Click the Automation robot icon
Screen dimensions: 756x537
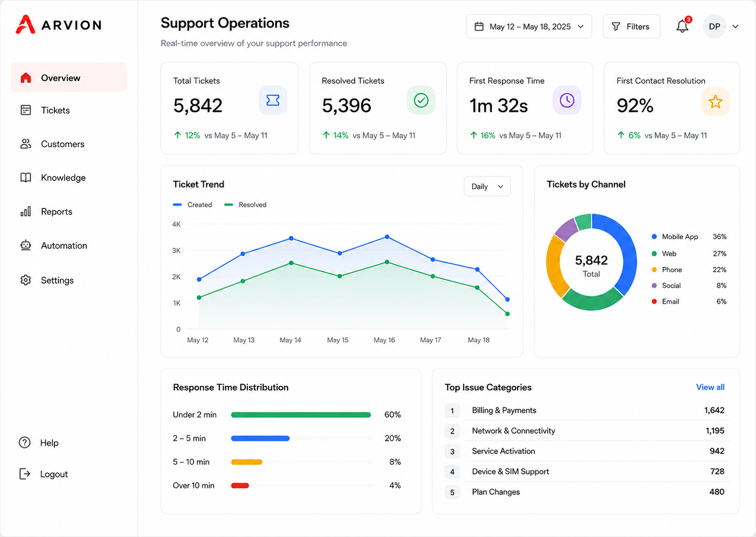point(26,245)
